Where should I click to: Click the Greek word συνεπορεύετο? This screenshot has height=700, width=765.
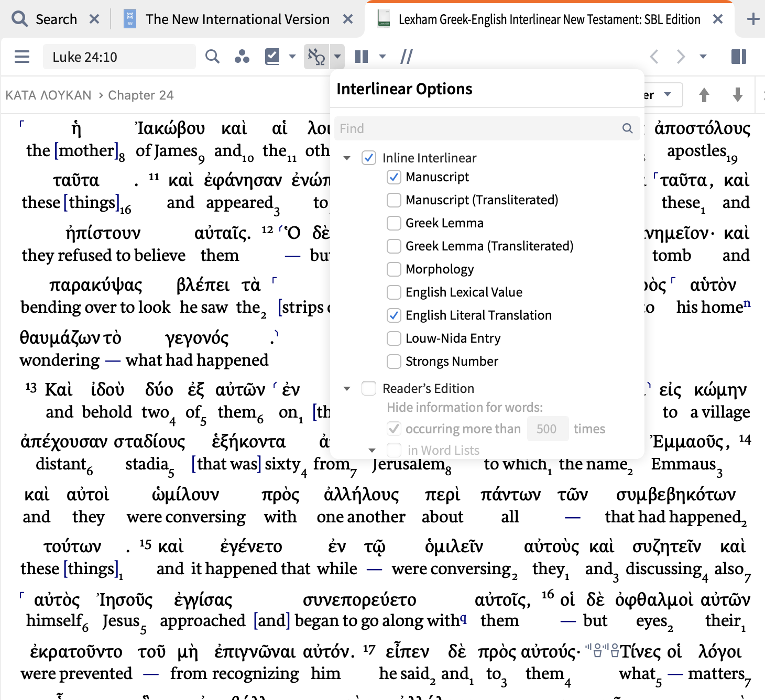click(x=359, y=600)
